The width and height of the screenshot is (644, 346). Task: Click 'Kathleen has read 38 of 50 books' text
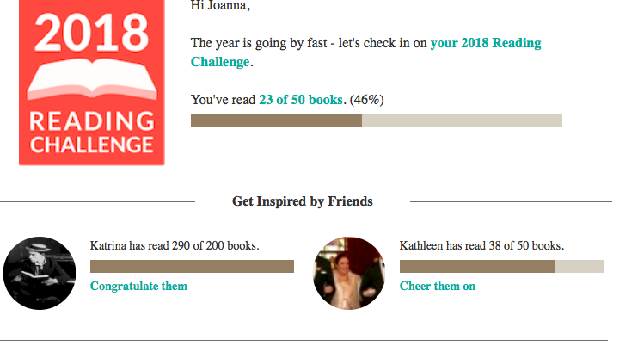[481, 246]
